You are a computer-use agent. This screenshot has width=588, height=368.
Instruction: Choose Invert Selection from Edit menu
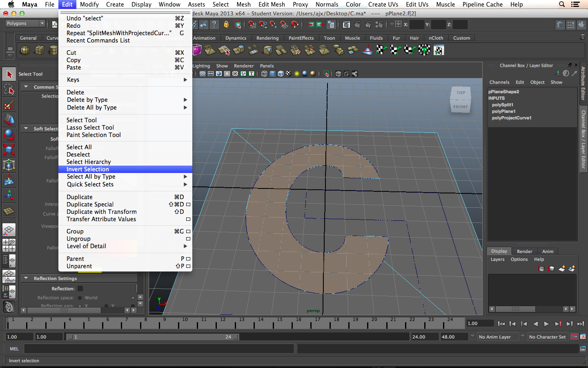click(88, 169)
